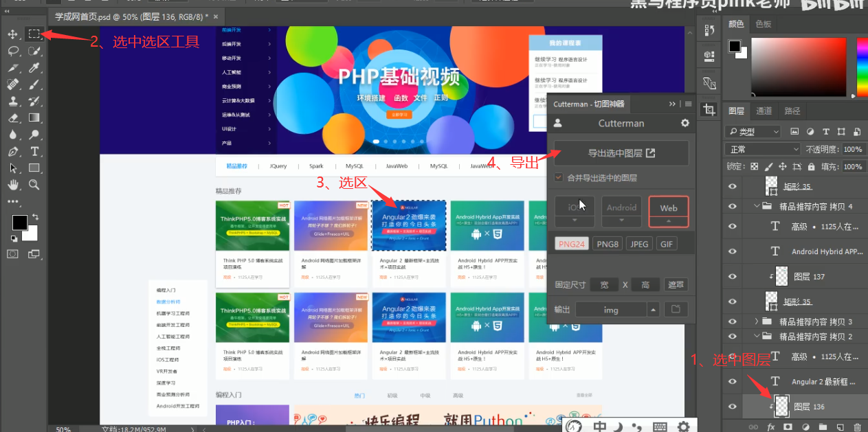
Task: Select the Slice tool in the toolbar
Action: (x=12, y=67)
